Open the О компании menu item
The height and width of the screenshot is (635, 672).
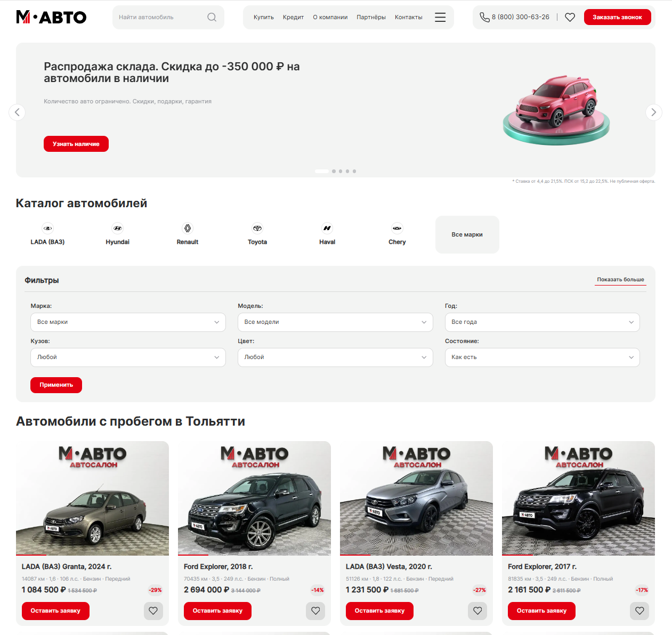(x=330, y=17)
